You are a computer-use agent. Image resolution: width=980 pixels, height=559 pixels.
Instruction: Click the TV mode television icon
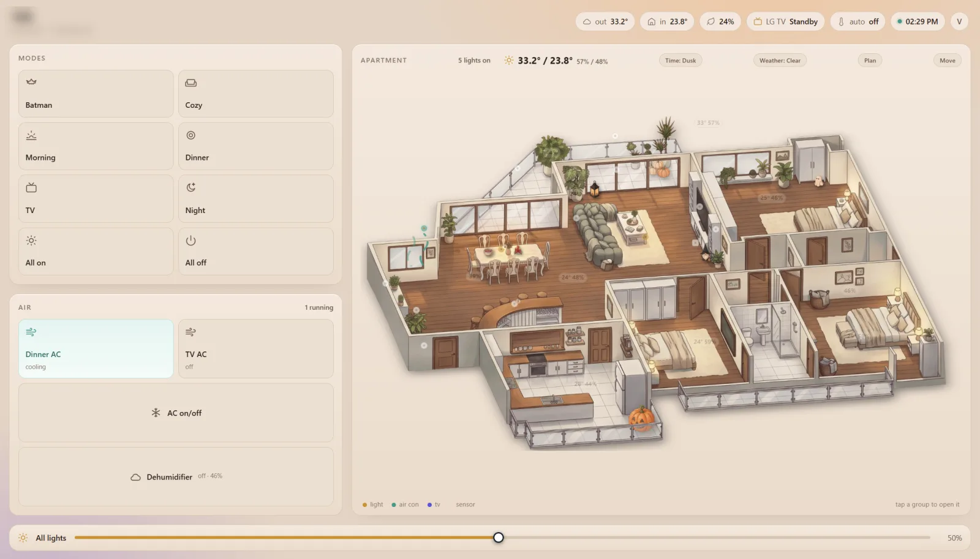click(31, 187)
